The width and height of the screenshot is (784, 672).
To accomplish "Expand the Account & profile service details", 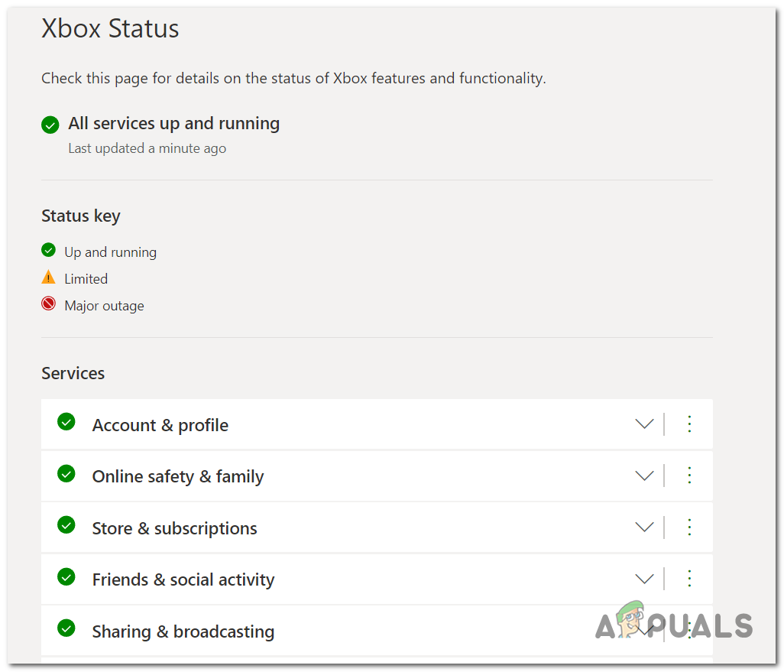I will 644,424.
